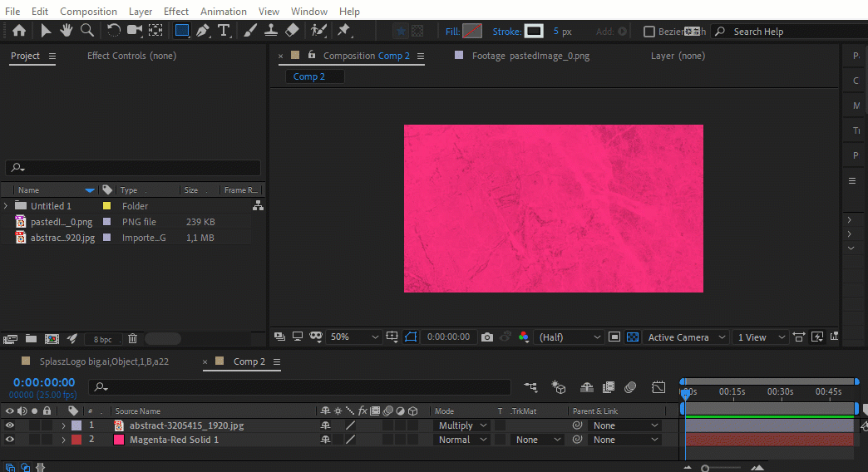This screenshot has width=868, height=472.
Task: Expand abstract-3205415_1920.jpg layer properties
Action: tap(63, 425)
